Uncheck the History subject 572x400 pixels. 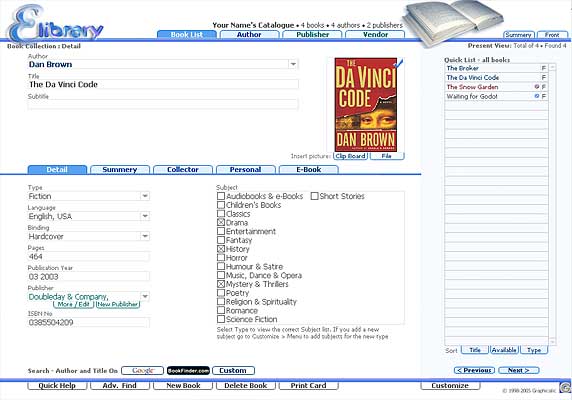221,249
